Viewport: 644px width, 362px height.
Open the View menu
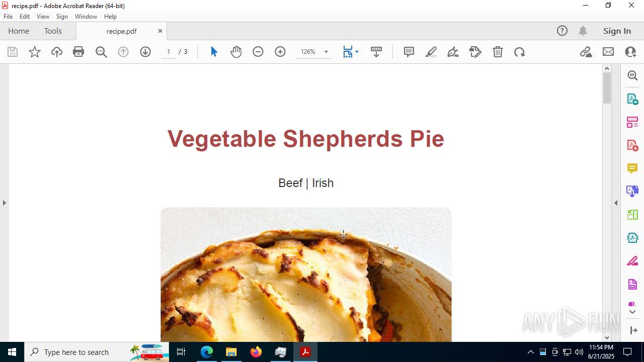coord(43,17)
